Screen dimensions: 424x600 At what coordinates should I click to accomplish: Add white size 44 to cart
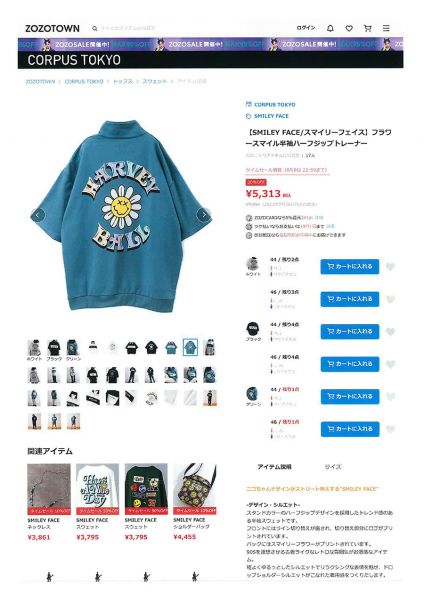350,266
